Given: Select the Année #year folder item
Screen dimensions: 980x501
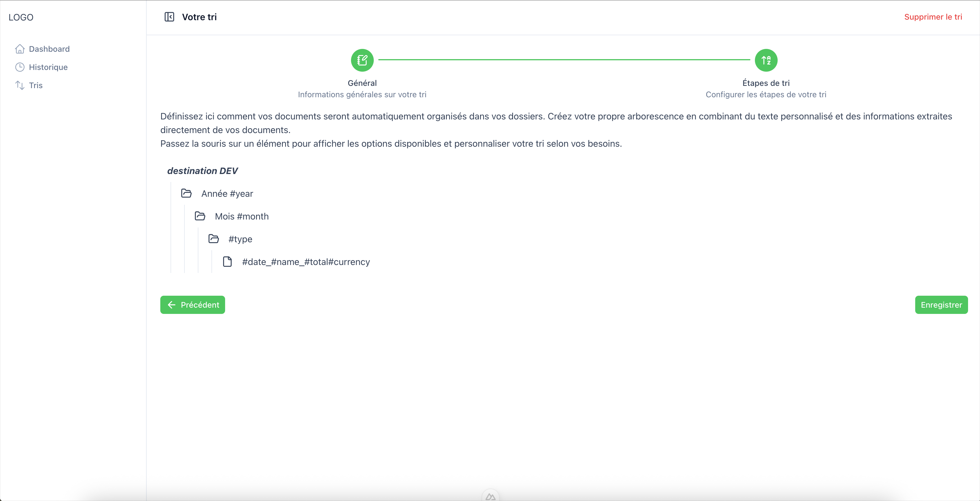Looking at the screenshot, I should click(x=227, y=193).
